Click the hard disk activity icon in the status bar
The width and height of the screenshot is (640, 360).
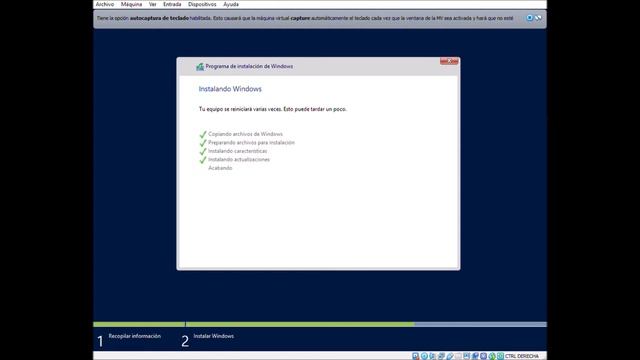416,356
